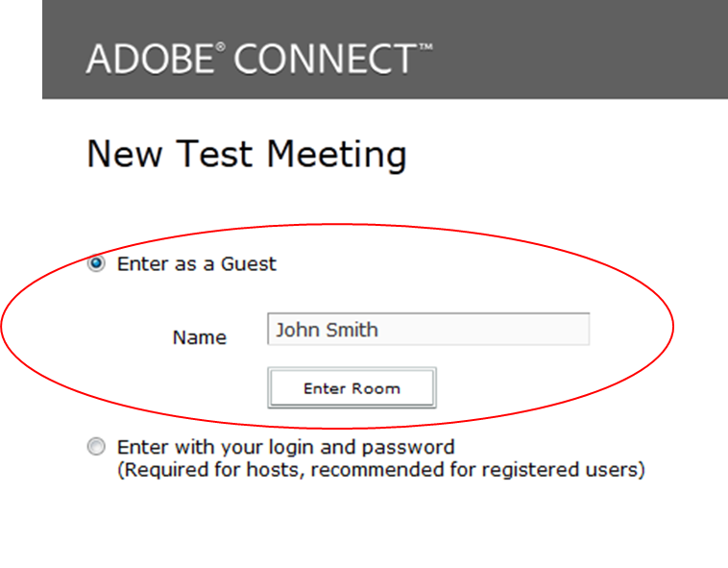Click the word Meeting in the page title
This screenshot has width=728, height=568.
pos(337,155)
